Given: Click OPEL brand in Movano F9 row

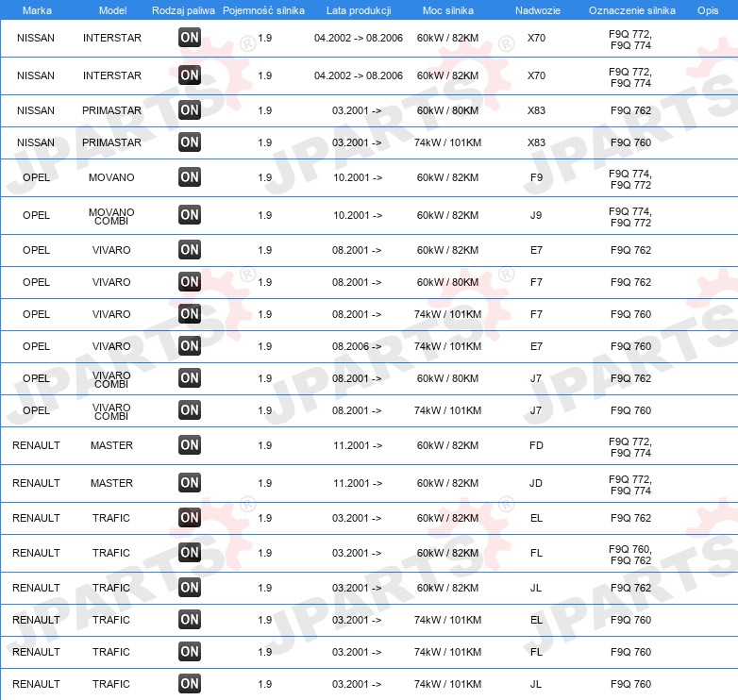Looking at the screenshot, I should [x=36, y=177].
